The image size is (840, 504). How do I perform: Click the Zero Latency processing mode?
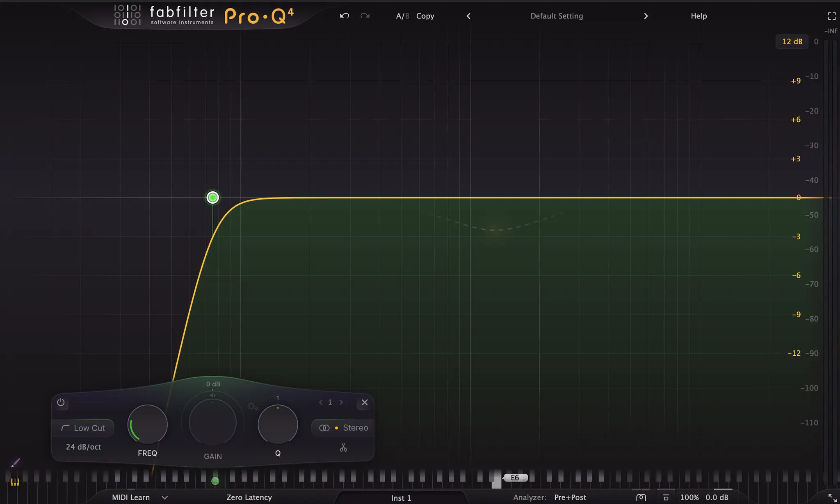249,497
